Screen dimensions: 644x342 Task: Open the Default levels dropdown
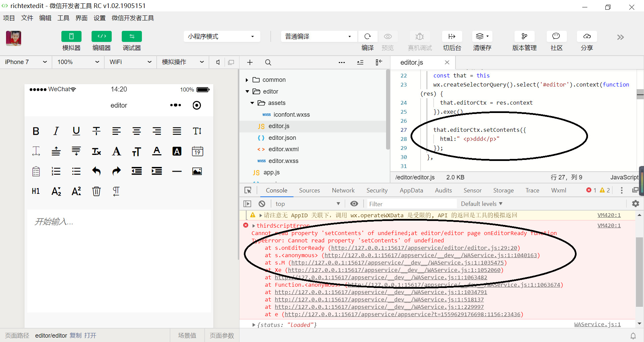(x=482, y=204)
